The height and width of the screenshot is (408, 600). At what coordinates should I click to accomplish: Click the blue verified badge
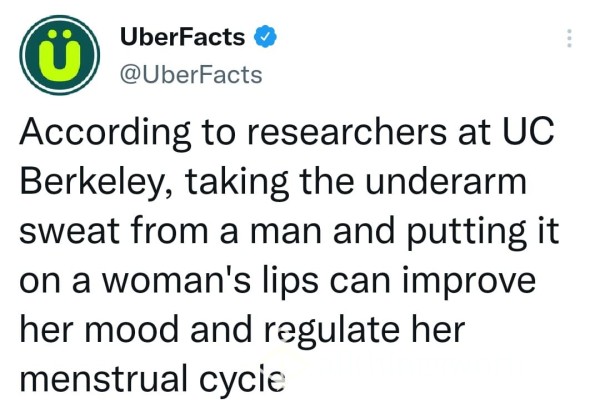point(266,37)
